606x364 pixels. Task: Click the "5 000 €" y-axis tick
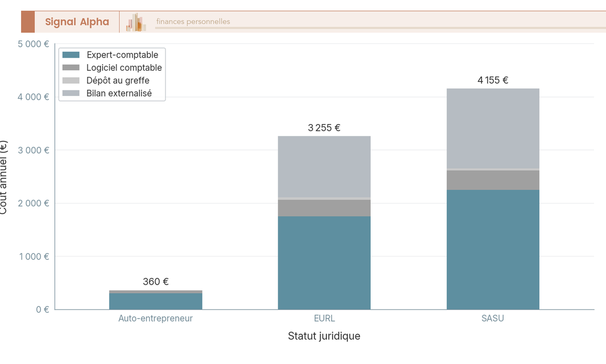33,44
